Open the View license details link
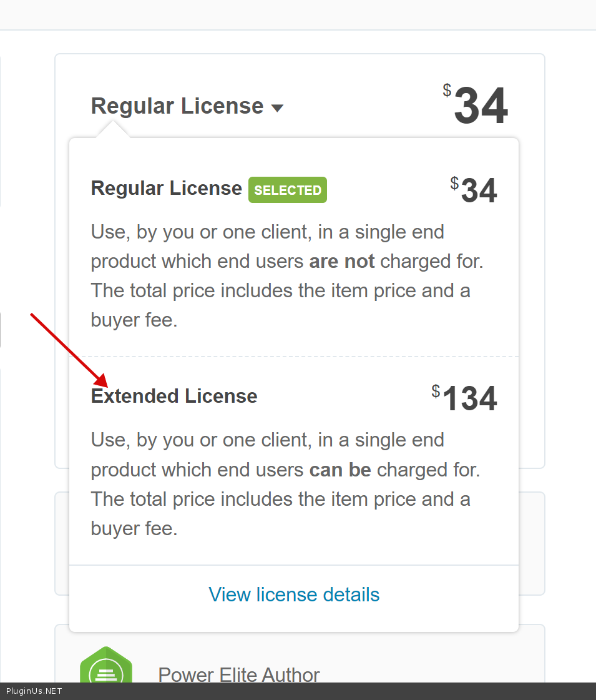This screenshot has height=700, width=596. click(294, 594)
